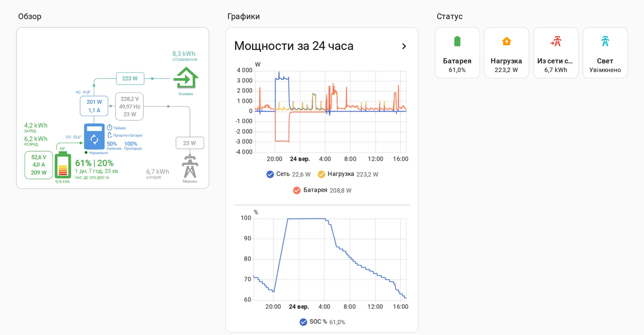Click the green house consumption icon
Image resolution: width=644 pixels, height=335 pixels.
186,78
